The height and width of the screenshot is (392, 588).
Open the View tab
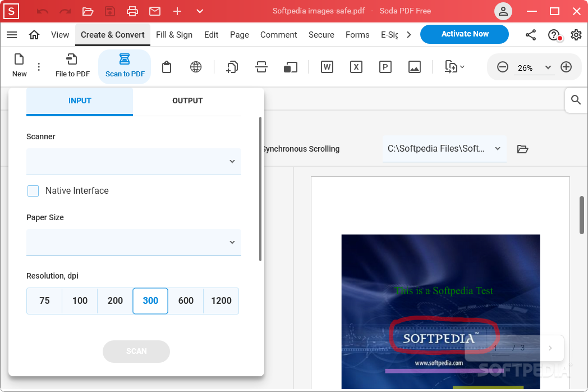coord(60,35)
